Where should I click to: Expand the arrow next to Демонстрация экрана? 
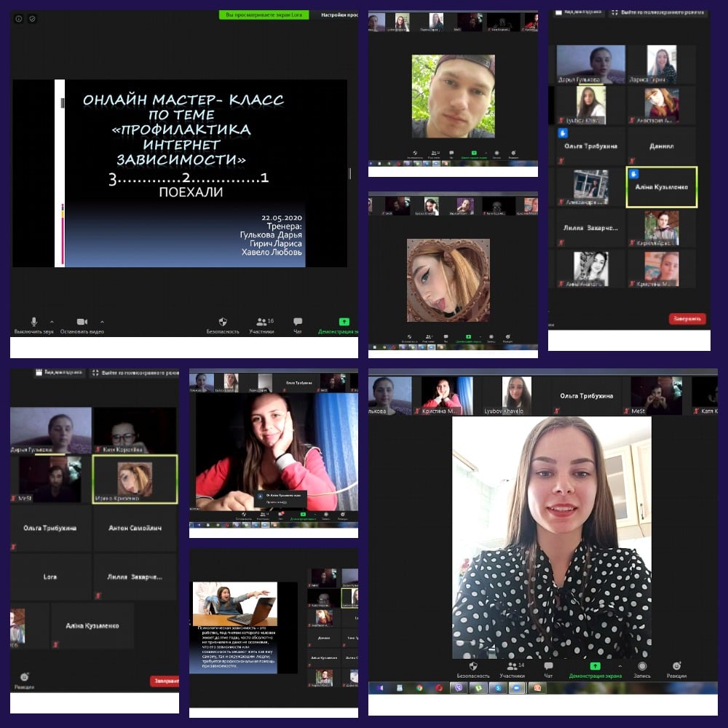[620, 665]
